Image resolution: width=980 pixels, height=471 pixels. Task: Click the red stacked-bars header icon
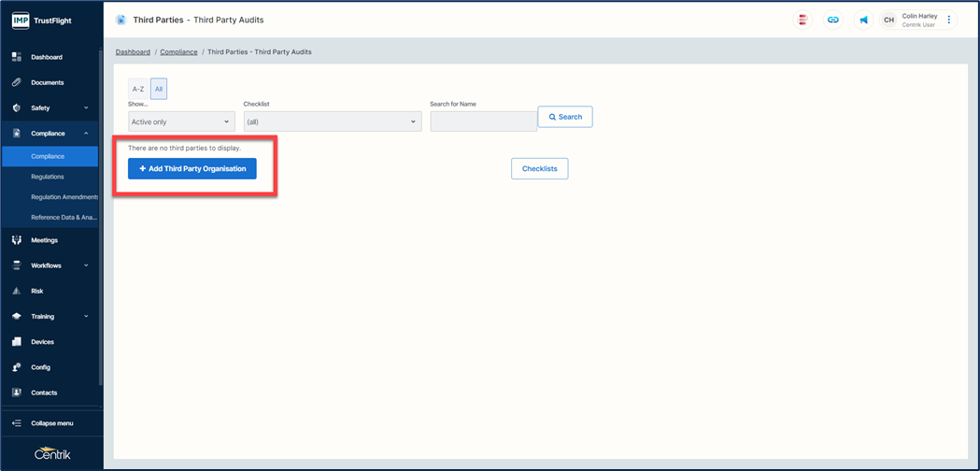point(802,20)
